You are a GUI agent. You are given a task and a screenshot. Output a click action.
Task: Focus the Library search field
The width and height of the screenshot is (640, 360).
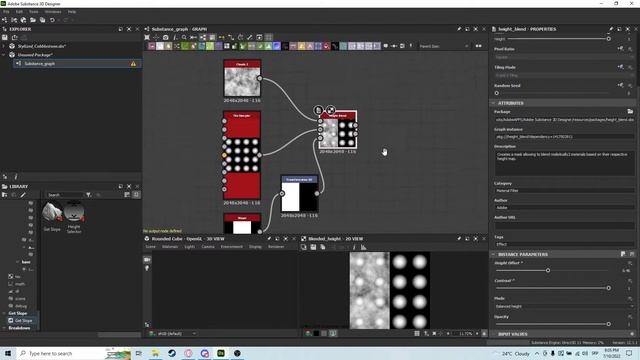[64, 195]
